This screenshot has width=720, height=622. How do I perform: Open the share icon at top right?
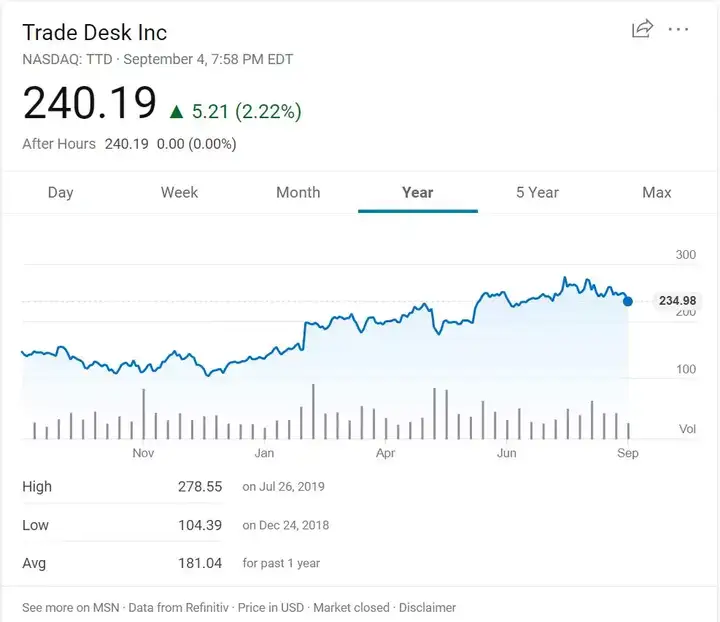pos(642,28)
